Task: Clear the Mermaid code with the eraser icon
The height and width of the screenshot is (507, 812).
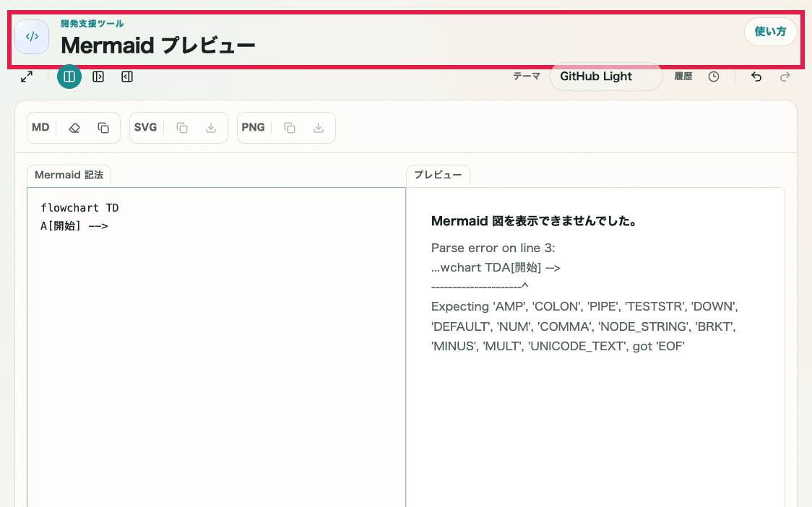Action: 73,127
